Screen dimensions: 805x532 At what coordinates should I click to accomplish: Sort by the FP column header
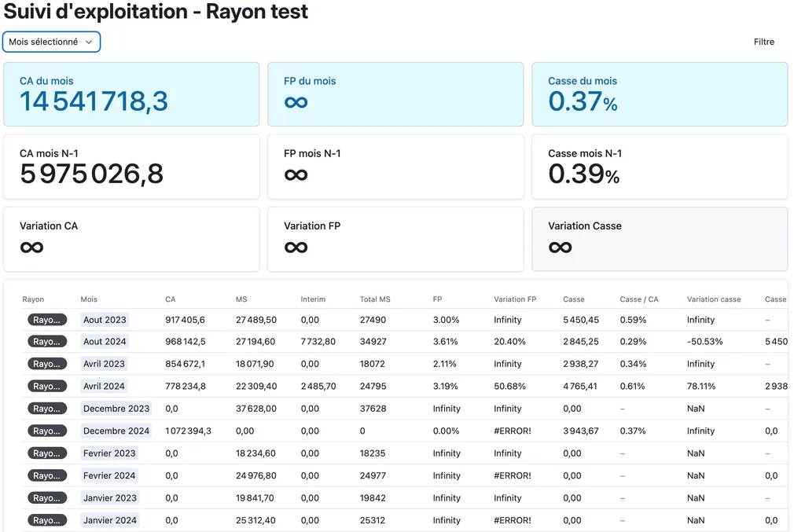click(x=437, y=299)
